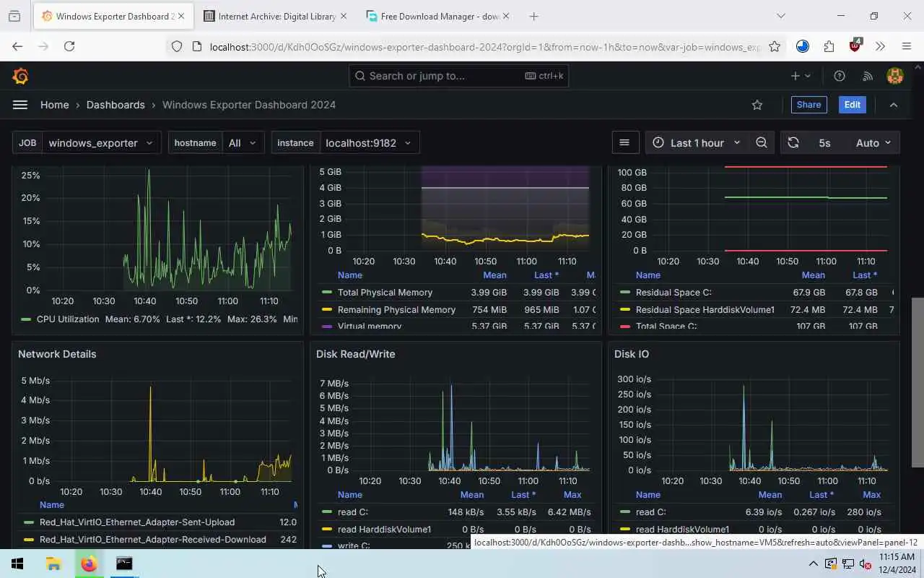Collapse the top bar with chevron
This screenshot has height=578, width=924.
(894, 105)
